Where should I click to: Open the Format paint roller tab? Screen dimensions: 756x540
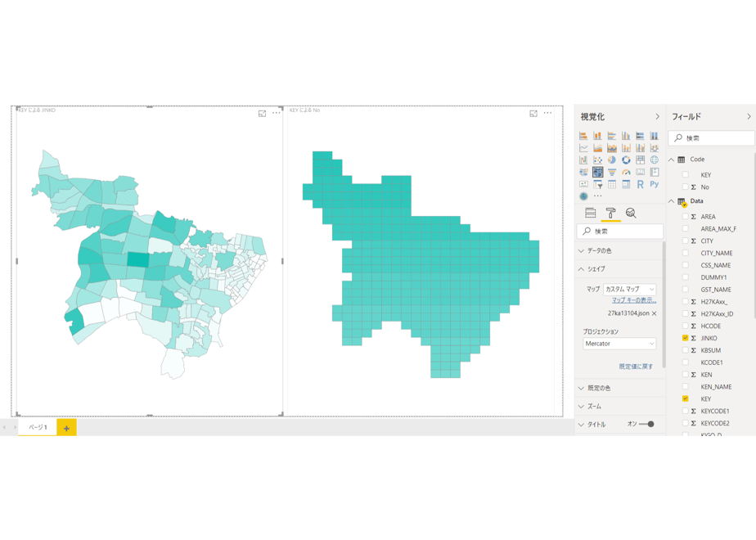(x=610, y=213)
